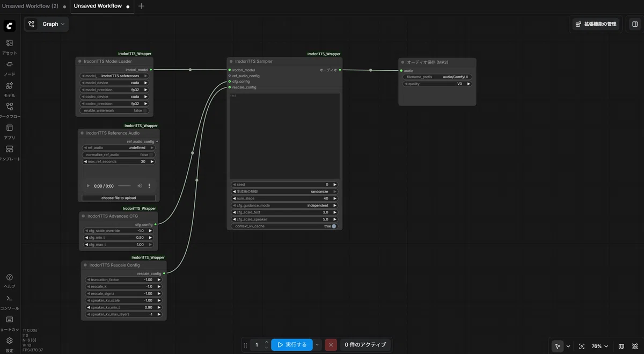This screenshot has width=644, height=354.
Task: Increase the seed value arrow
Action: coord(335,185)
